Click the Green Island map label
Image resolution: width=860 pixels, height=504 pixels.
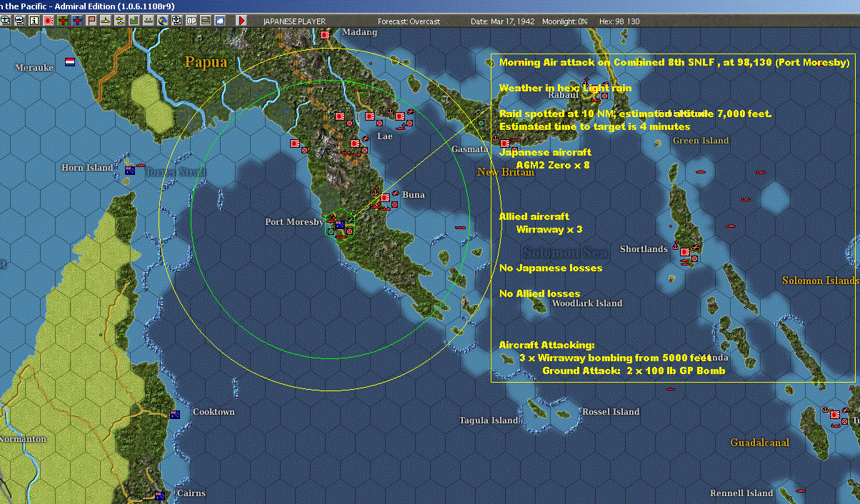tap(701, 141)
